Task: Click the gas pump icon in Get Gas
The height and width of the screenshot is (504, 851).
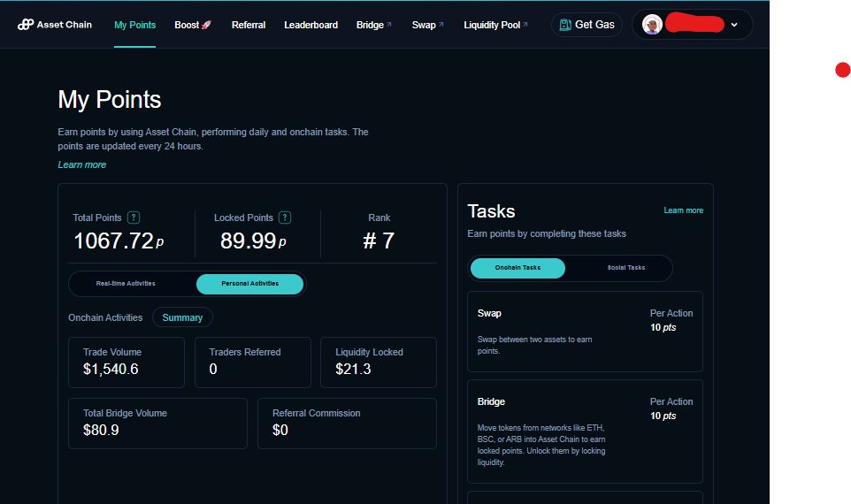Action: (565, 25)
